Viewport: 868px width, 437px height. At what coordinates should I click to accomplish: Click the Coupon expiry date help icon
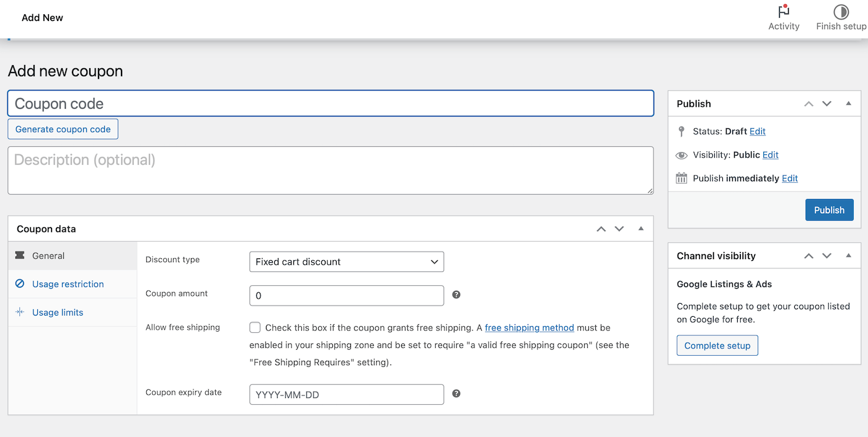[456, 394]
